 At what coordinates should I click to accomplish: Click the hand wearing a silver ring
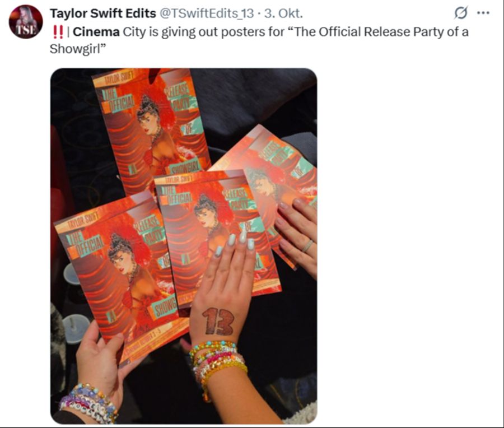coord(297,234)
